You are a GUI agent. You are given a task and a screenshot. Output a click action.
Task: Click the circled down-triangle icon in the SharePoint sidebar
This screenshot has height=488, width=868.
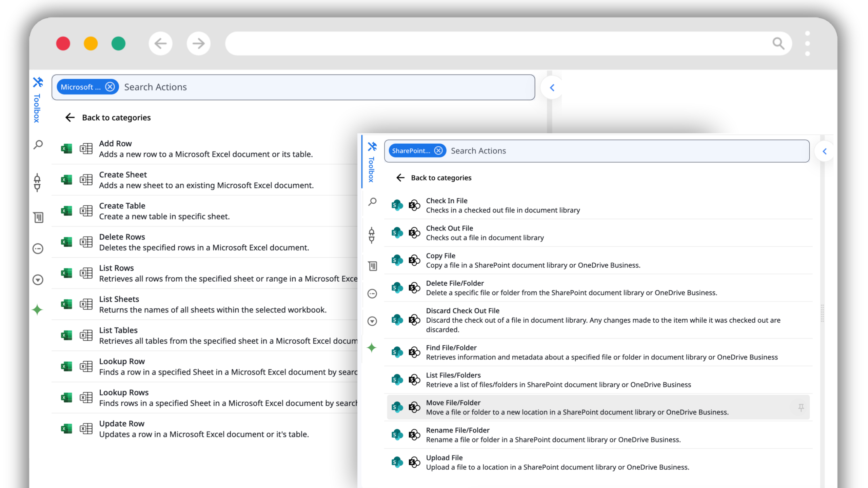[x=372, y=321]
